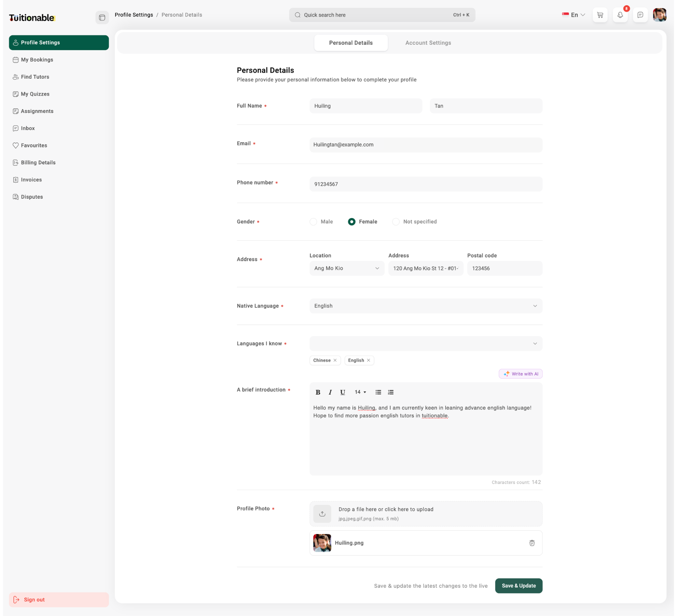Image resolution: width=677 pixels, height=616 pixels.
Task: Click the upload arrow icon
Action: pos(322,514)
